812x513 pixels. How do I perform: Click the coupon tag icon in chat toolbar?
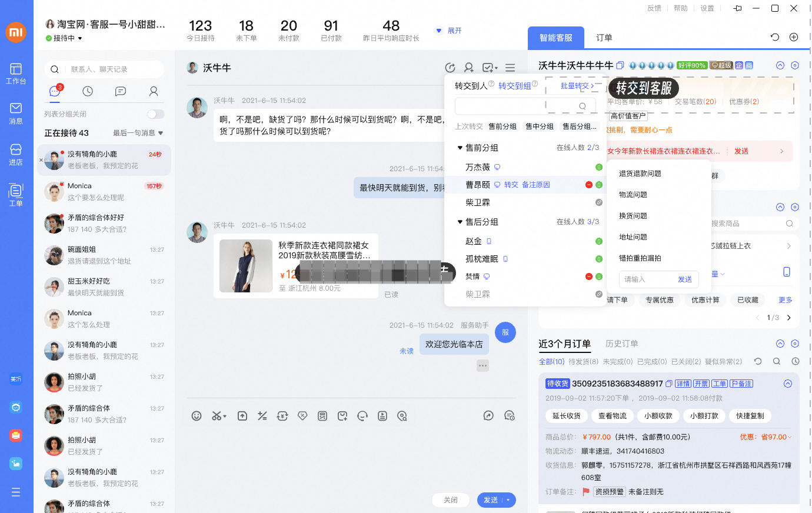click(302, 416)
